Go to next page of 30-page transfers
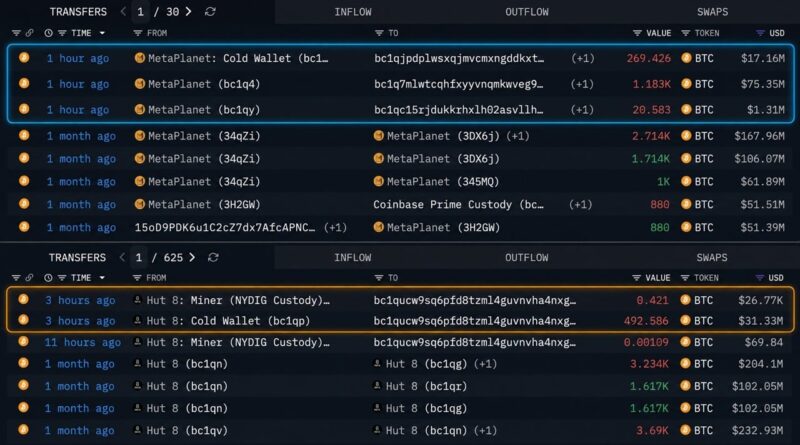The height and width of the screenshot is (445, 800). pyautogui.click(x=189, y=12)
